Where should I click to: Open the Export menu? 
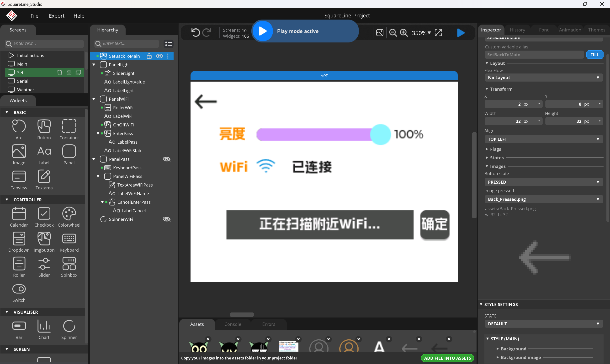point(56,16)
